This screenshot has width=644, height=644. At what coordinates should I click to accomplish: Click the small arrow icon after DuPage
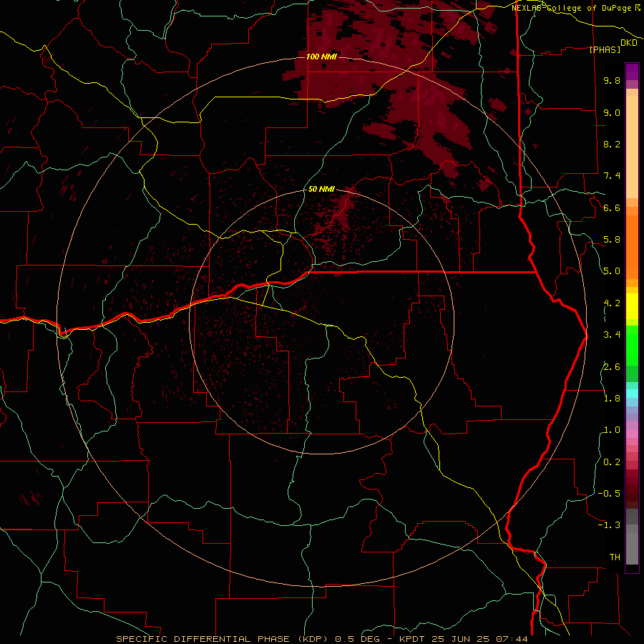pyautogui.click(x=638, y=7)
